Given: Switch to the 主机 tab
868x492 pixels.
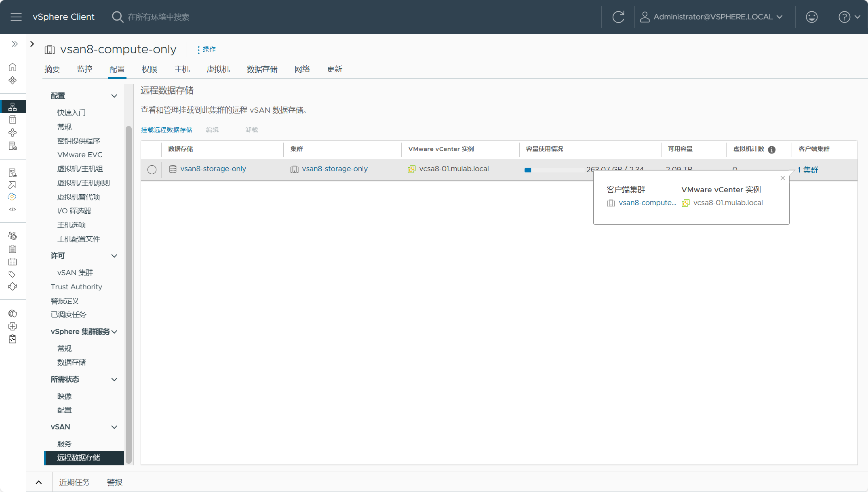Looking at the screenshot, I should [182, 69].
